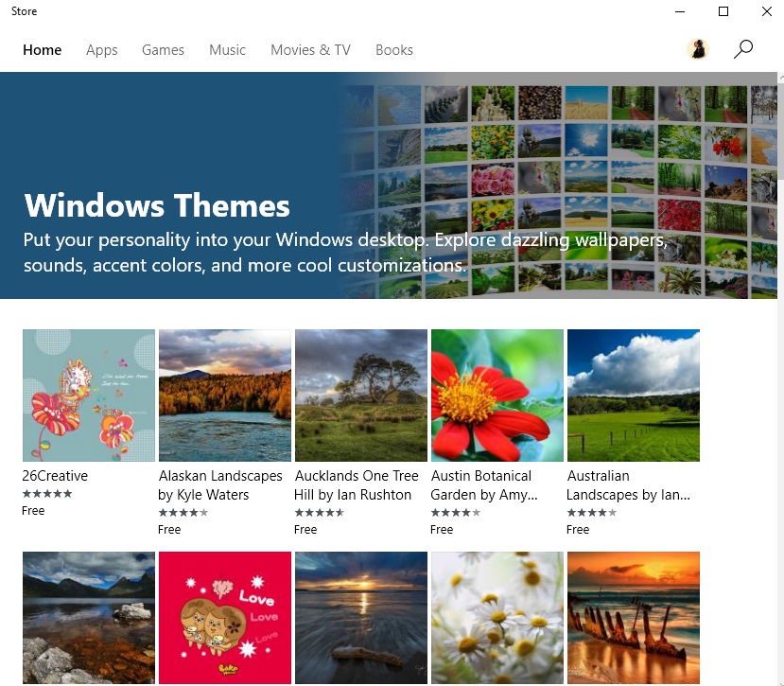Open the orange shipwreck sunset theme thumbnail
784x686 pixels.
click(x=633, y=618)
